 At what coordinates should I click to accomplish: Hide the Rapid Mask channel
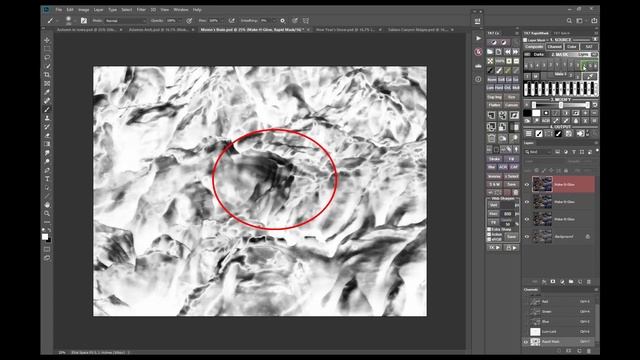[527, 342]
